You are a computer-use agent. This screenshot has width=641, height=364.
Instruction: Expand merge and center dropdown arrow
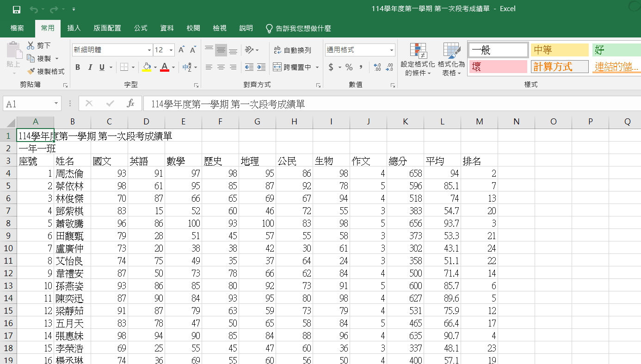click(x=317, y=68)
